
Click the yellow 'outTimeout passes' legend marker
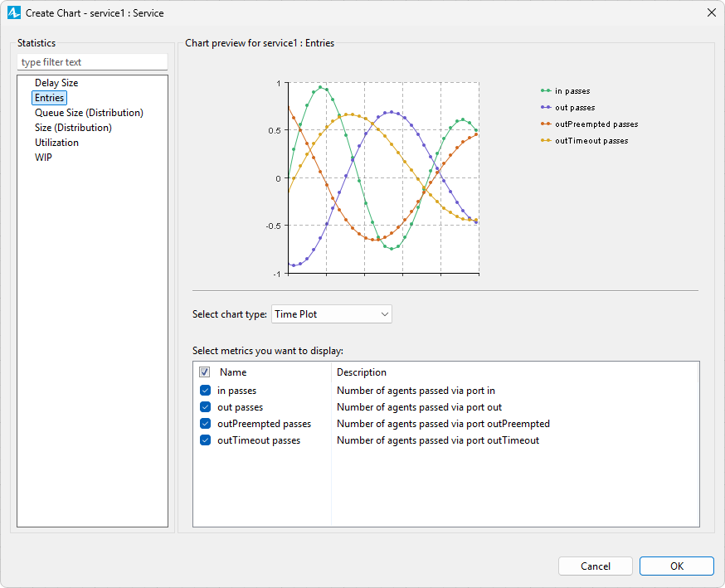545,140
